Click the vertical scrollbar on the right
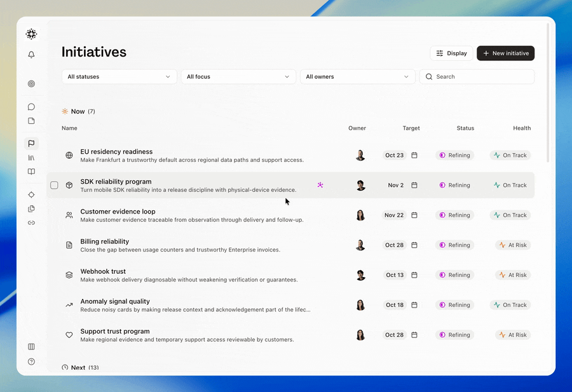Image resolution: width=572 pixels, height=392 pixels. coord(548,93)
